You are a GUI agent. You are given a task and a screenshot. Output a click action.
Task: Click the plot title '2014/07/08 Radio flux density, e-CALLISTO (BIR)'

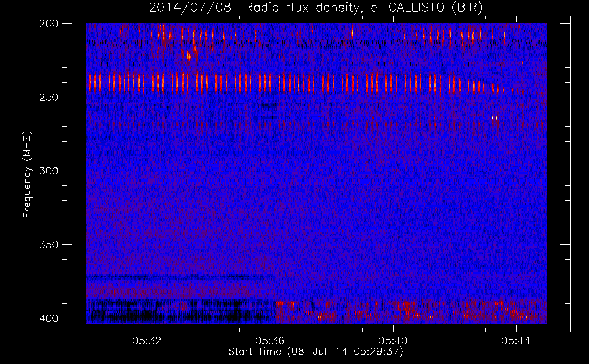point(316,8)
